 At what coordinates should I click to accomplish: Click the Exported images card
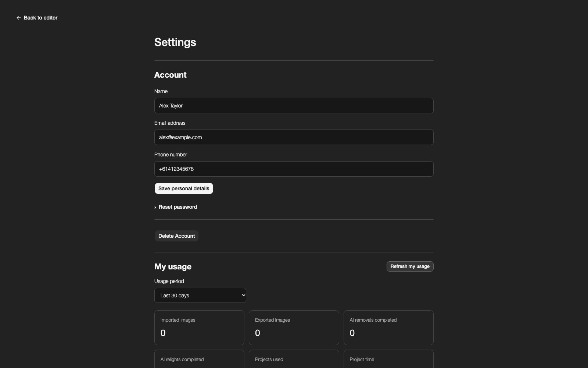click(x=294, y=328)
